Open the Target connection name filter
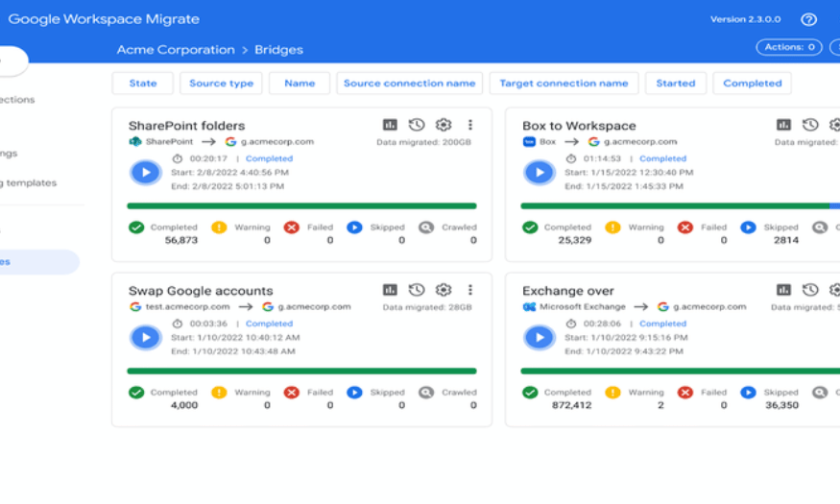Screen dimensions: 840x504 [x=564, y=83]
